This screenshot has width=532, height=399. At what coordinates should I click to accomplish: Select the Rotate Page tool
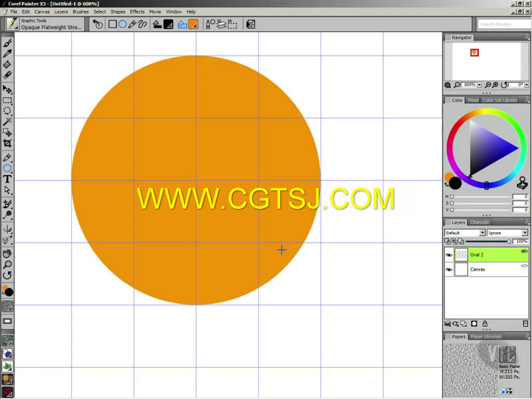click(x=7, y=275)
